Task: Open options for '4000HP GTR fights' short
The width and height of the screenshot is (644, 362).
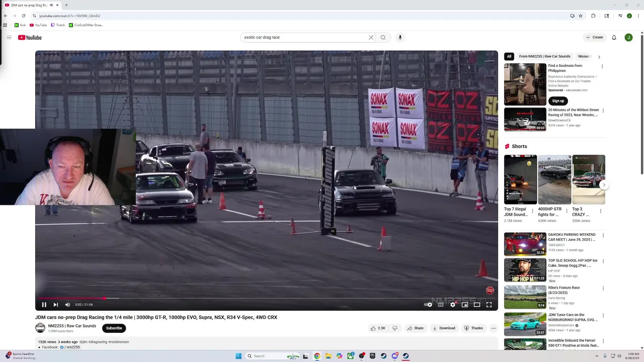Action: [567, 211]
